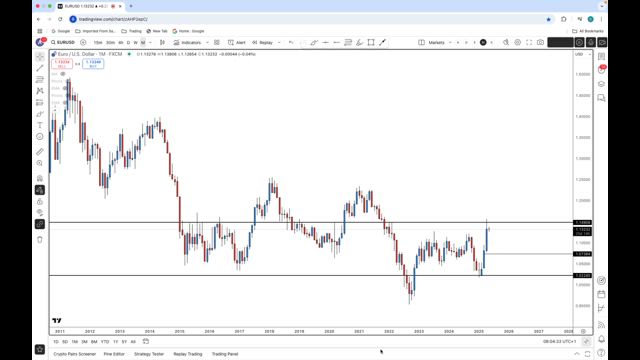Select the trend line drawing tool
Viewport: 640px width, 360px height.
(x=40, y=68)
